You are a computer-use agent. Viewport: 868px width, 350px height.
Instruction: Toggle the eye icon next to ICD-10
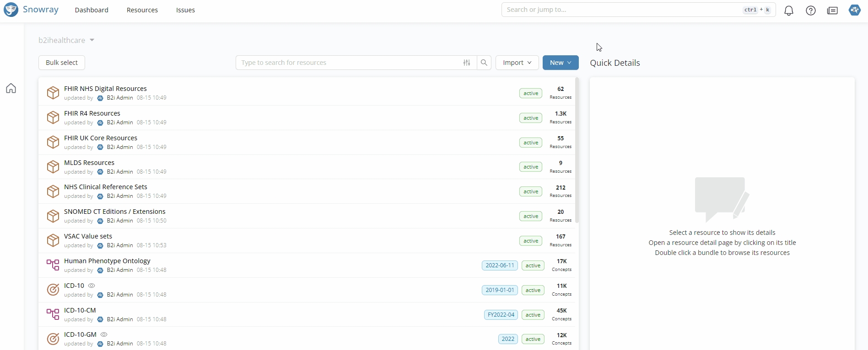[x=92, y=286]
